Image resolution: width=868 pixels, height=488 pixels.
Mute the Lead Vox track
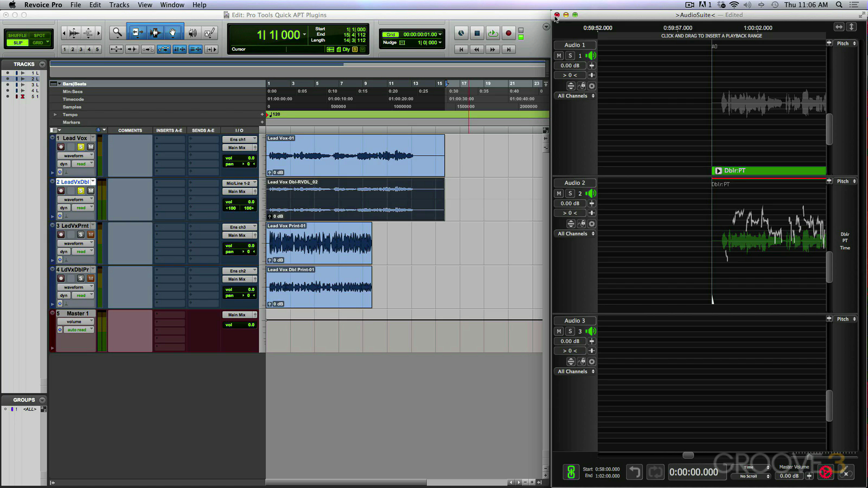tap(91, 147)
